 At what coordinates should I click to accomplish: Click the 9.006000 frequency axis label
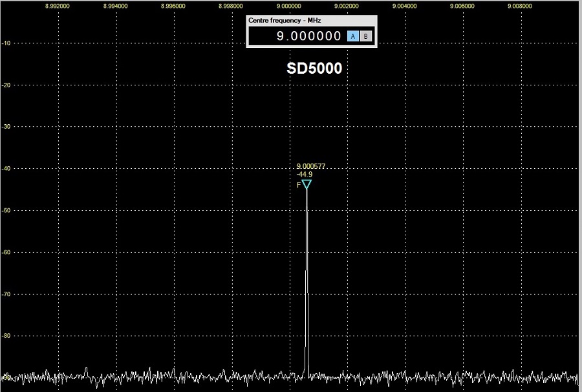(462, 6)
